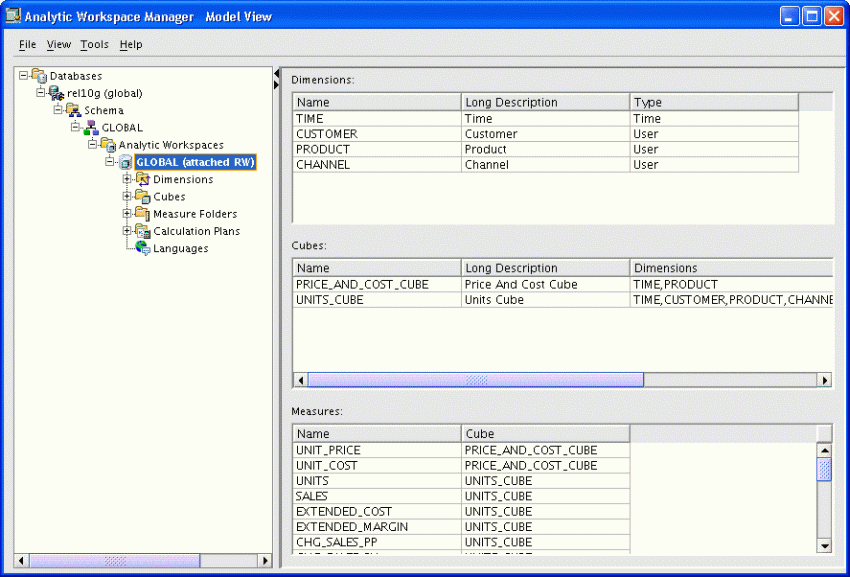
Task: Click the Measure Folders icon
Action: tap(143, 214)
